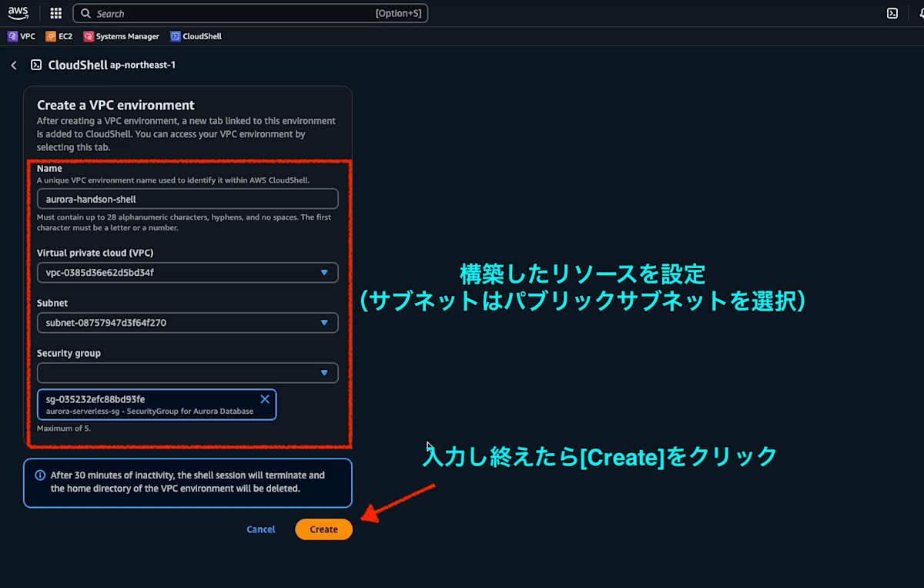Open the Virtual private cloud dropdown
Viewport: 924px width, 588px height.
point(188,272)
